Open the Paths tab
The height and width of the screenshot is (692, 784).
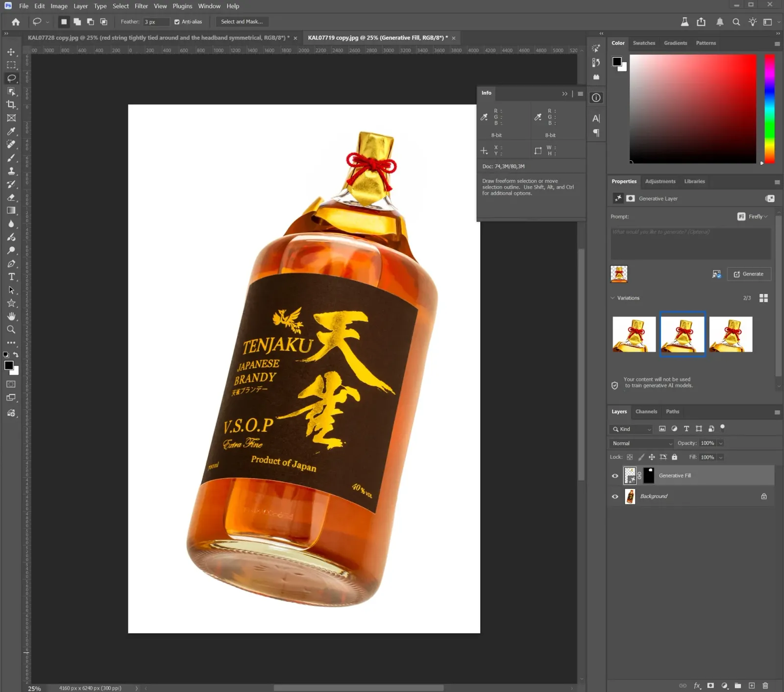672,412
